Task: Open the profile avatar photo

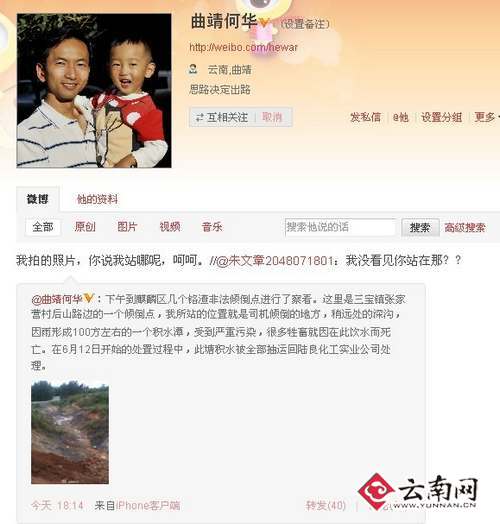Action: [x=94, y=91]
